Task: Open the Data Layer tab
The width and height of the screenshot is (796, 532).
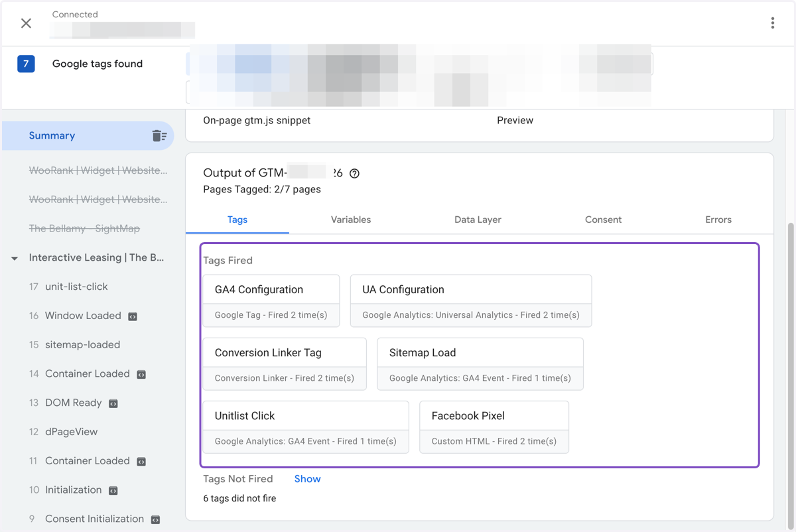Action: coord(478,220)
